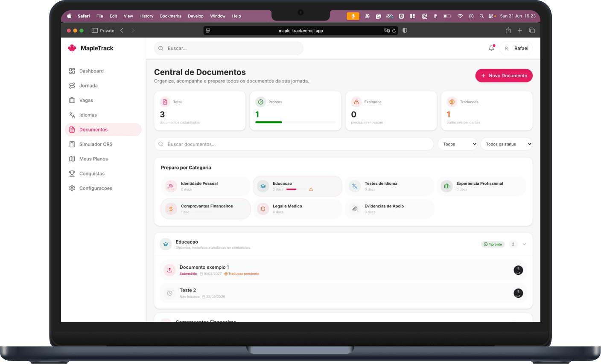Screen dimensions: 601x364
Task: Collapse the Educacao section chevron
Action: (x=524, y=245)
